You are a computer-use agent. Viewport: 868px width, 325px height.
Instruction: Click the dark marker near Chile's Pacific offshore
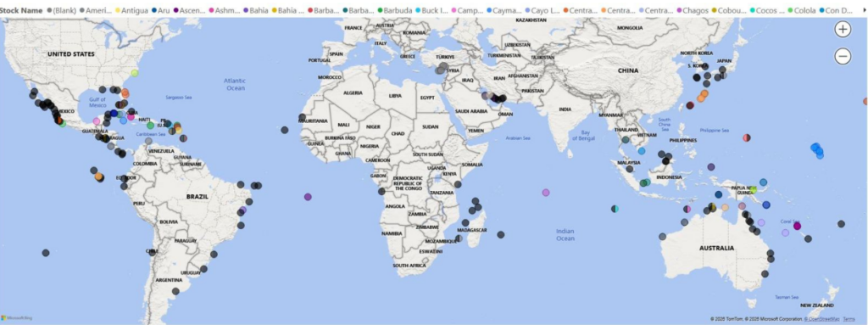pos(46,253)
